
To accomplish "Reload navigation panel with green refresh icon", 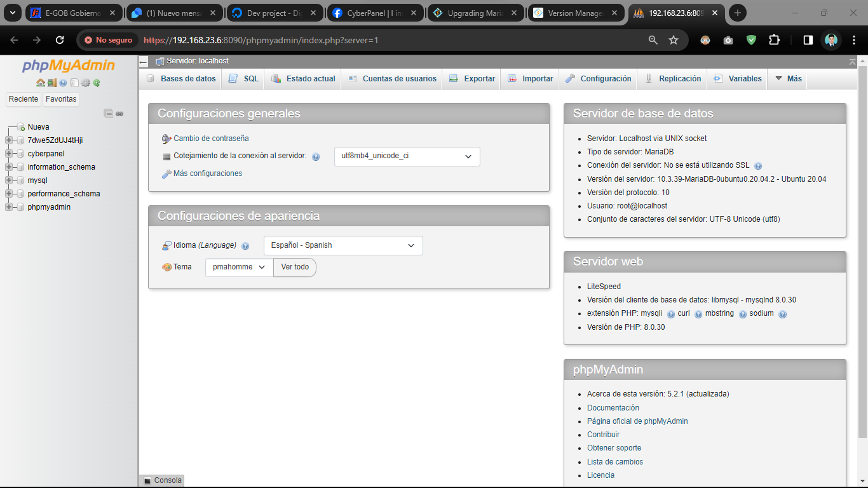I will coord(97,83).
